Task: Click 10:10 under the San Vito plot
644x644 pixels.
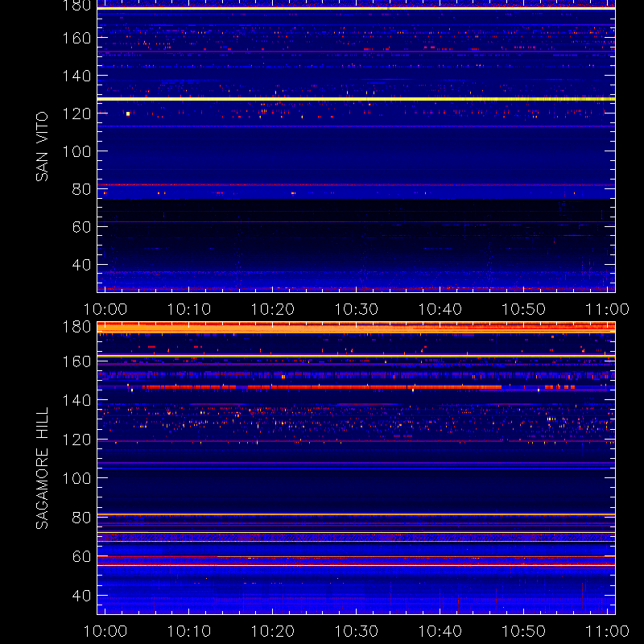Action: [x=189, y=309]
